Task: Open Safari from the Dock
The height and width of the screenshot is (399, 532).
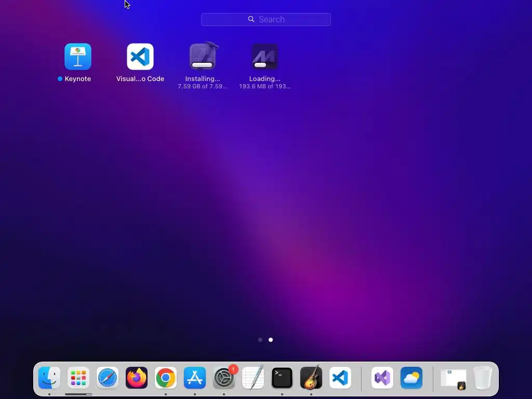Action: (108, 378)
